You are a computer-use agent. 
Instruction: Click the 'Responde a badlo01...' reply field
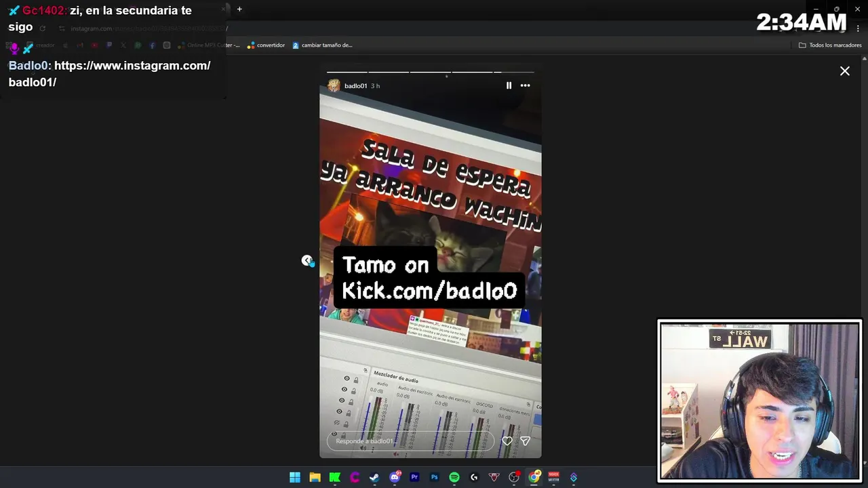pos(410,441)
